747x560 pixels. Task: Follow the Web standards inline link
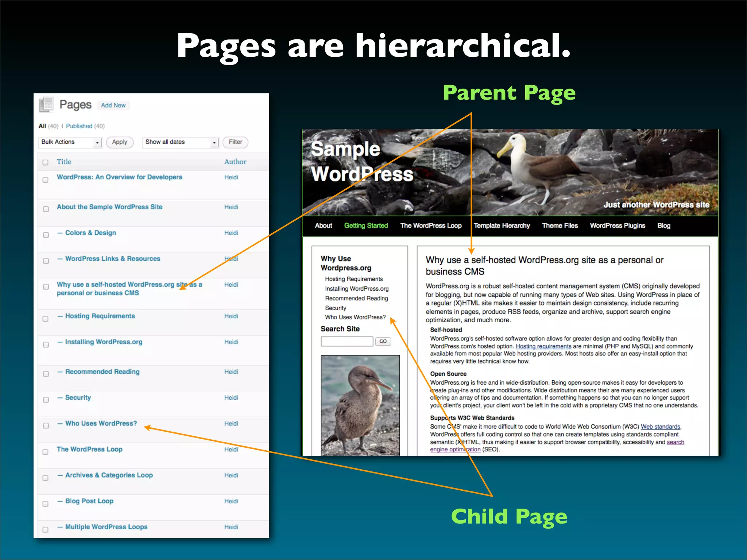pos(661,427)
